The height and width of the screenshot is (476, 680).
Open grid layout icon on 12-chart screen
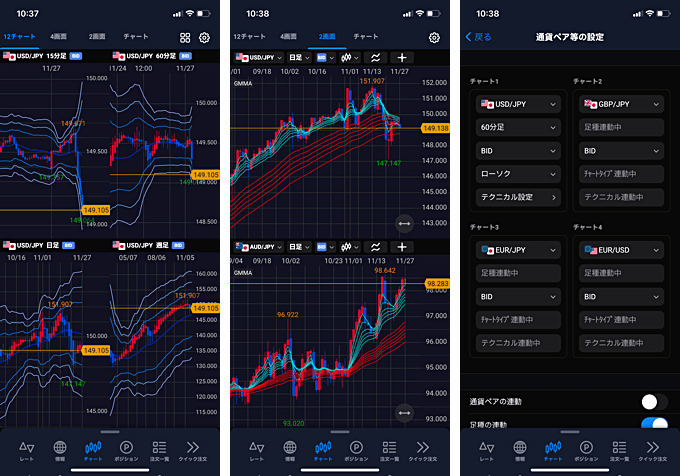[185, 38]
